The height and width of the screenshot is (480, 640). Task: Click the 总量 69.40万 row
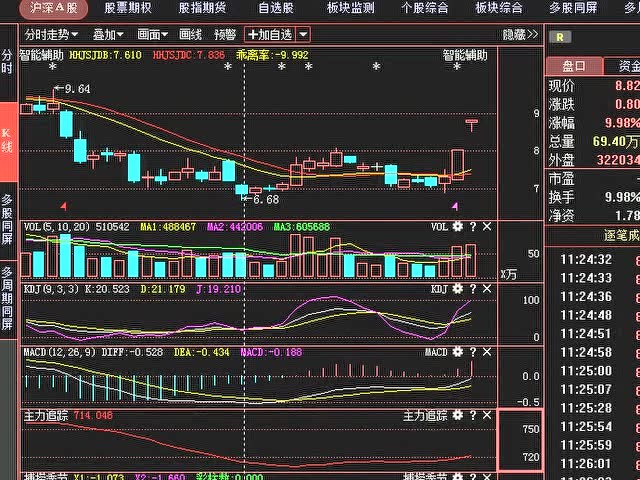click(594, 142)
